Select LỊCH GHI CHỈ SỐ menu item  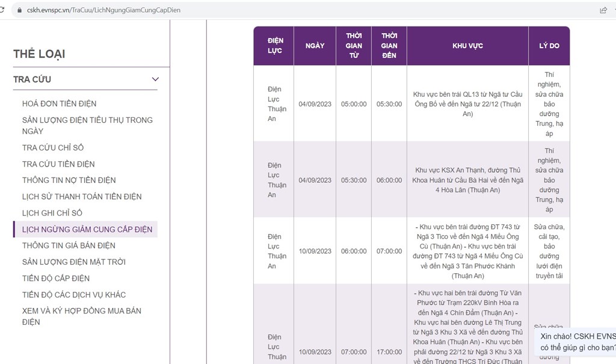tap(52, 213)
